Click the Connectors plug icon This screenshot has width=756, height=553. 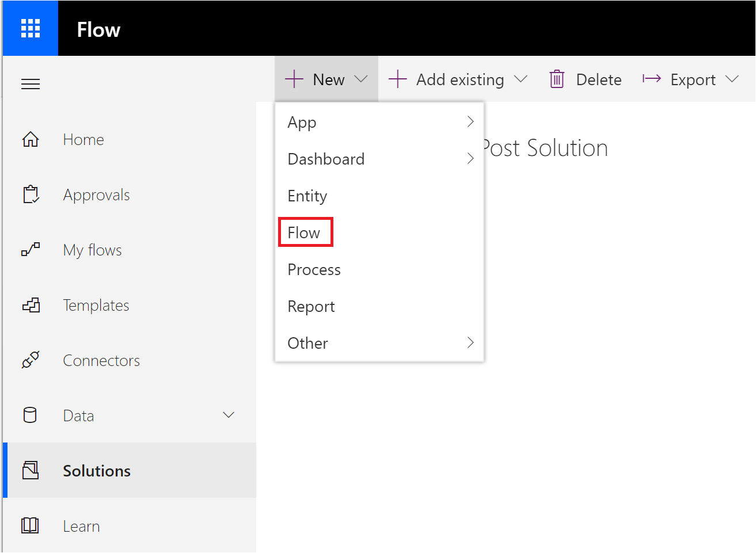(31, 360)
